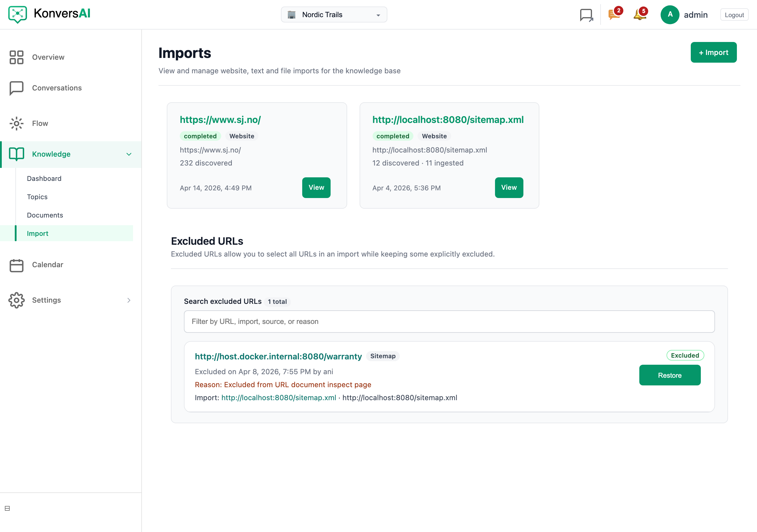Screen dimensions: 757x532
Task: Click the '1 total' count badge
Action: [x=277, y=301]
